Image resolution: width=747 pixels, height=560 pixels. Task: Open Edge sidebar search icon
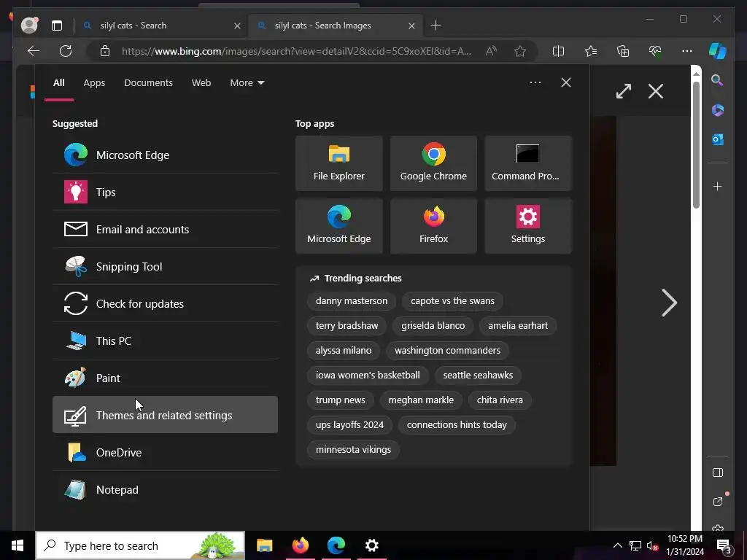click(x=718, y=80)
